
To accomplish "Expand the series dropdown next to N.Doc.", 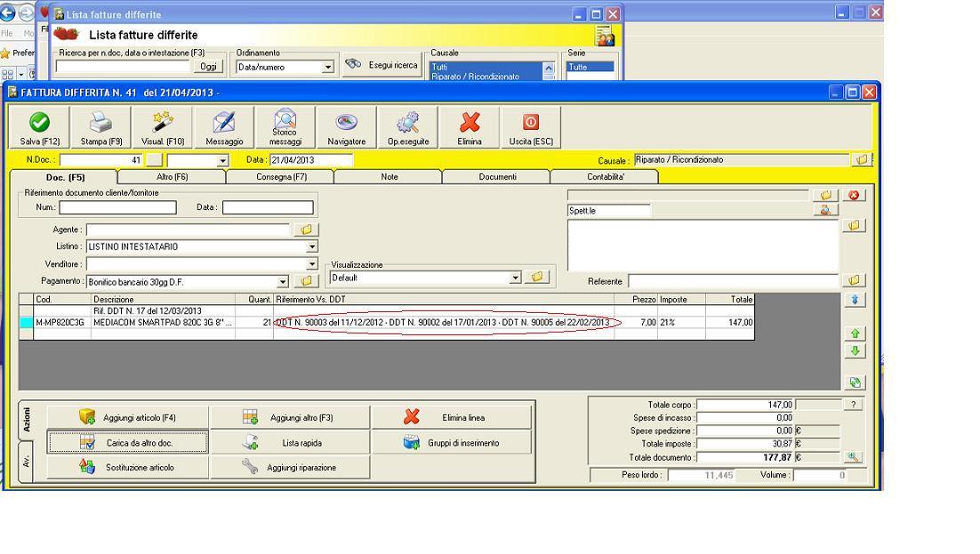I will 222,161.
